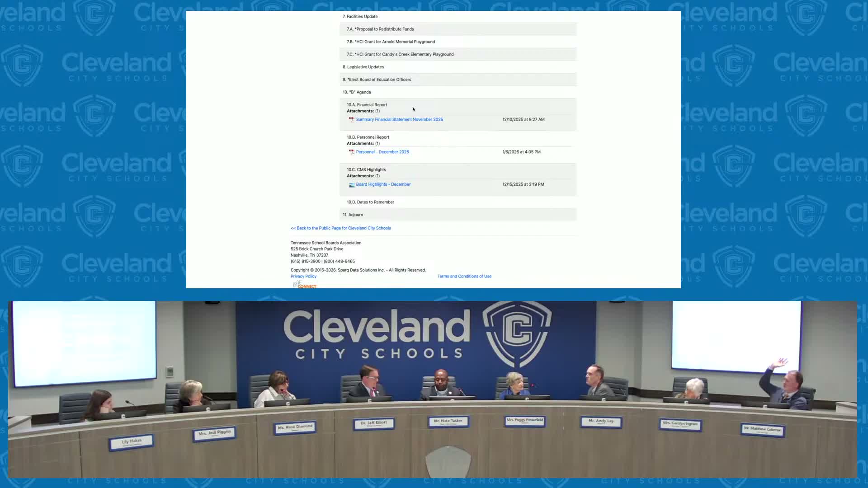Open Terms and Conditions of Use
Image resolution: width=868 pixels, height=488 pixels.
(x=464, y=277)
